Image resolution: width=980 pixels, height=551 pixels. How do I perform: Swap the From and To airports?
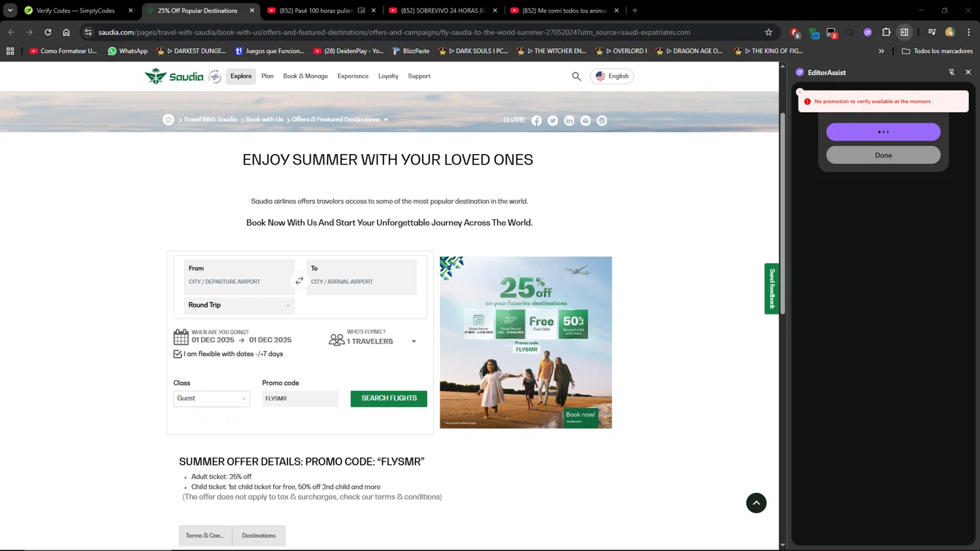[x=299, y=281]
